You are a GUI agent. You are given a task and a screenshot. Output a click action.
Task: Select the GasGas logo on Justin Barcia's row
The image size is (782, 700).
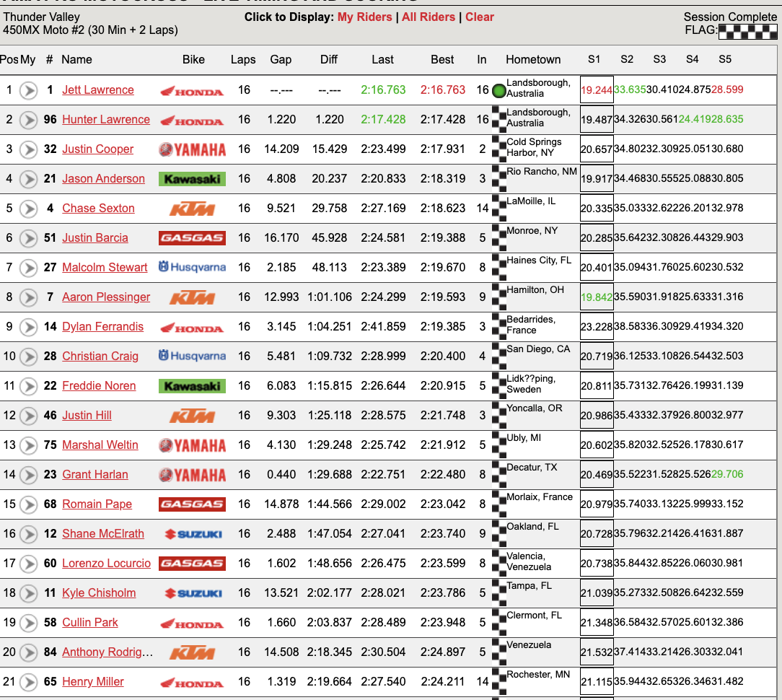tap(192, 237)
